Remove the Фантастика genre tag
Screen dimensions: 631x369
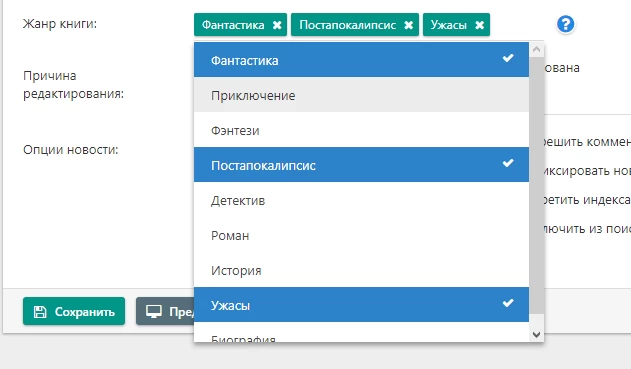click(x=277, y=25)
